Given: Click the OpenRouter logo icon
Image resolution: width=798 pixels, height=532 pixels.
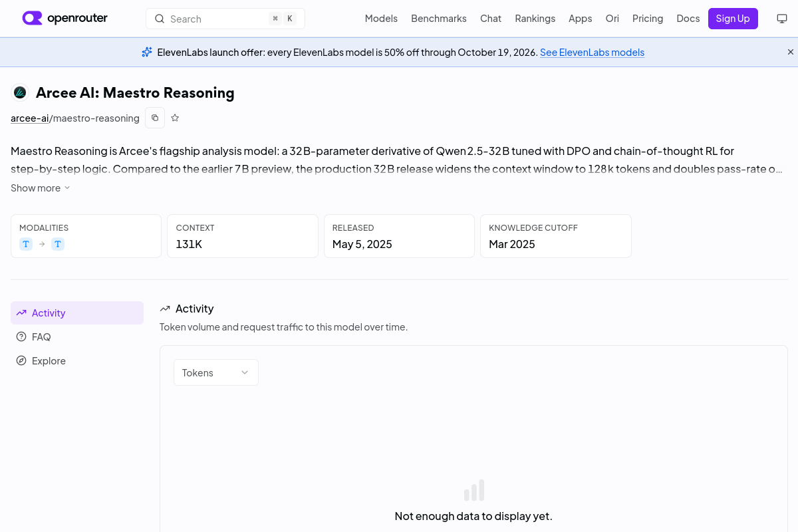Looking at the screenshot, I should coord(32,18).
